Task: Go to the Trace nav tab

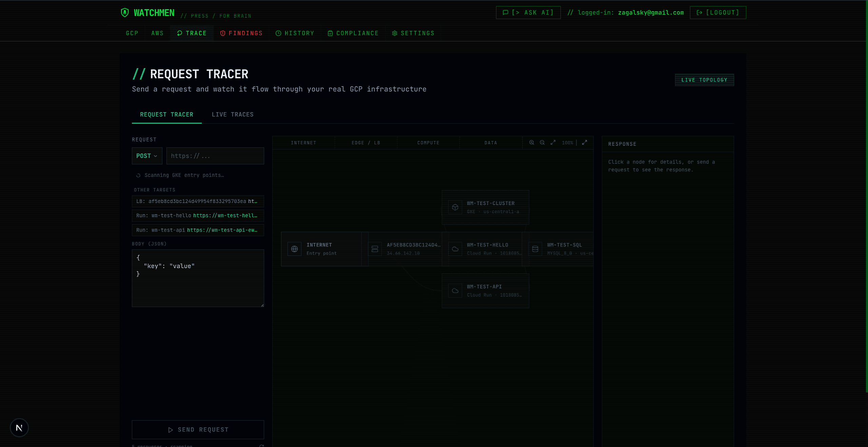Action: [x=192, y=33]
